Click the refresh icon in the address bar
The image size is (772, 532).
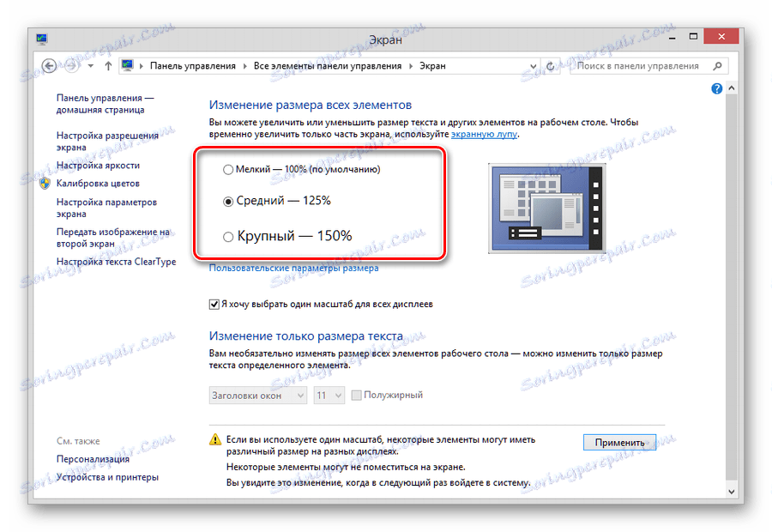coord(549,65)
